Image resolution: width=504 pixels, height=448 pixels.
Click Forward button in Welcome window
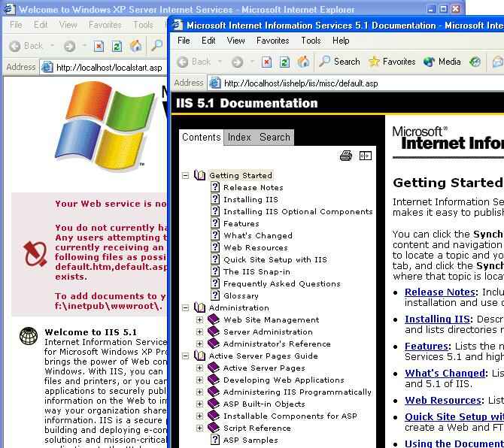pyautogui.click(x=69, y=47)
